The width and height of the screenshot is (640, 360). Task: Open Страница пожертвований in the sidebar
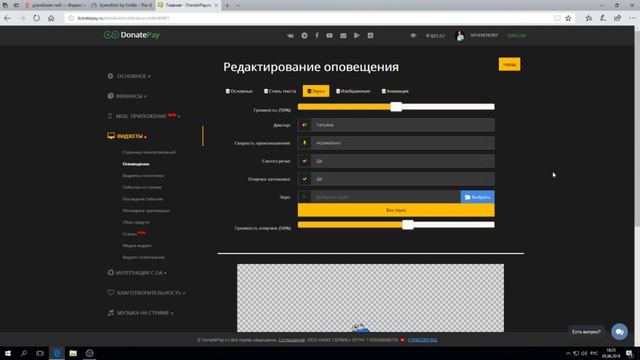coord(149,152)
